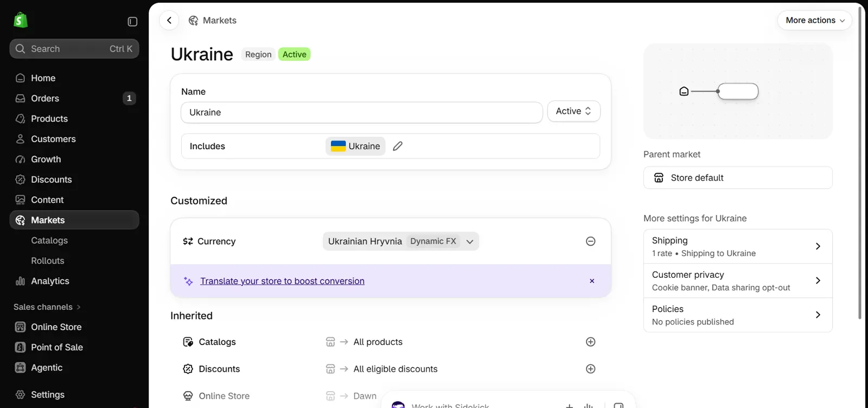Remove Currency customization with the minus icon

[x=591, y=241]
